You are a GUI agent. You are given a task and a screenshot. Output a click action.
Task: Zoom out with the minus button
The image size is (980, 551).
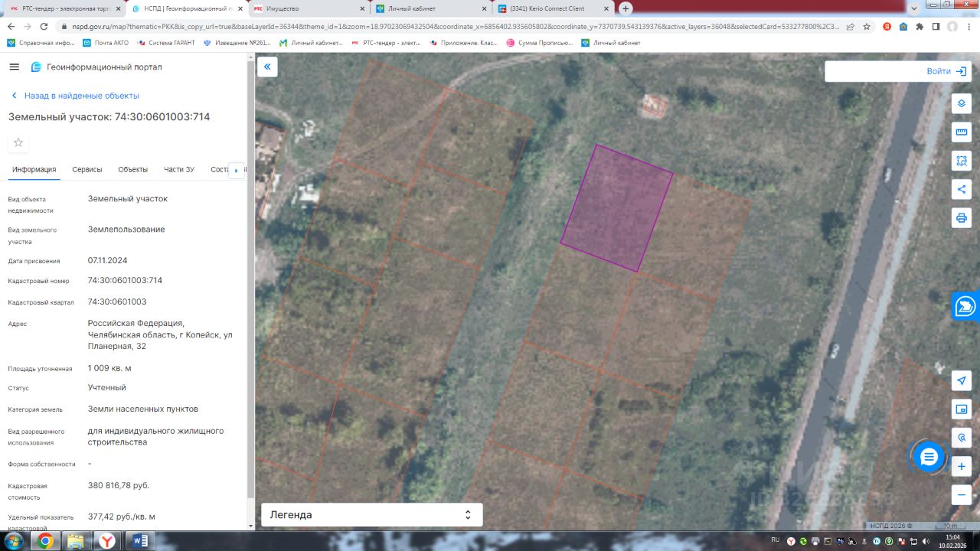coord(962,494)
